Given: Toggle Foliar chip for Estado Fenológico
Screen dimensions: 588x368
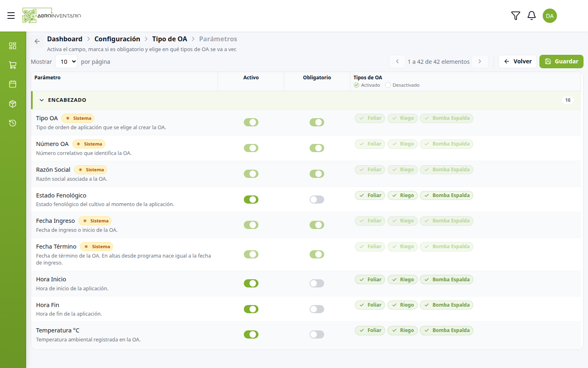Looking at the screenshot, I should pyautogui.click(x=370, y=195).
